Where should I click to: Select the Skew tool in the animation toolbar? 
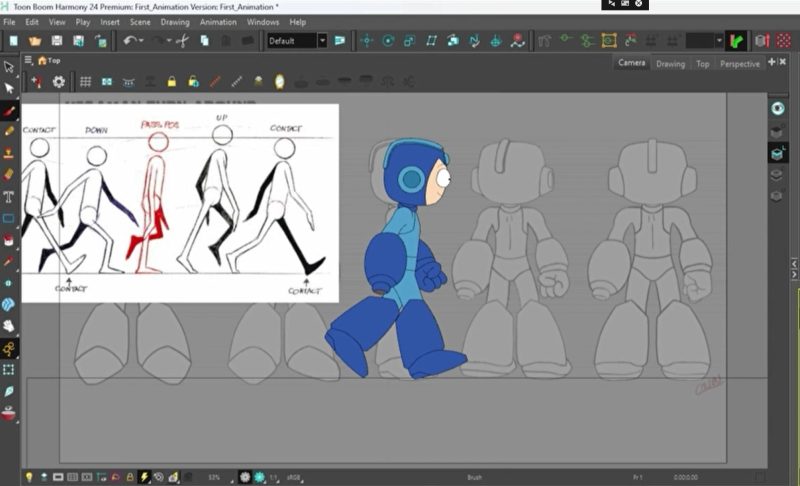pos(431,41)
